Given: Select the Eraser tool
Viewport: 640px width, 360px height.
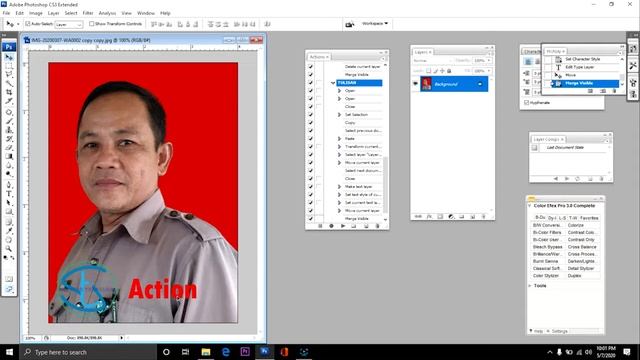Looking at the screenshot, I should coord(9,148).
